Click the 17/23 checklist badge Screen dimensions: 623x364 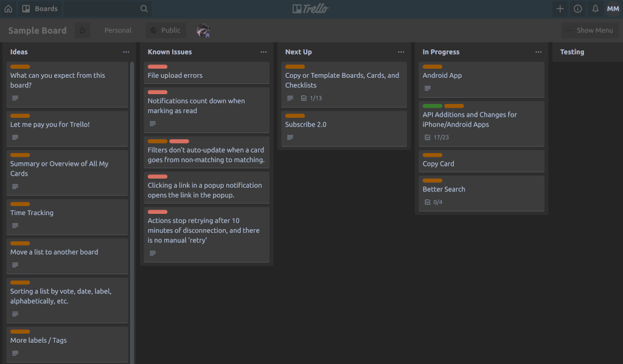click(437, 137)
